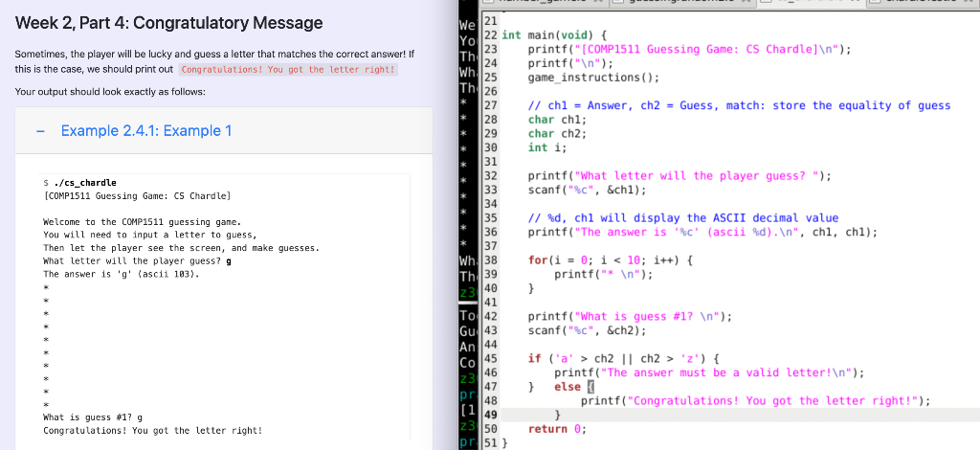This screenshot has height=450, width=980.
Task: Click the 'int i;' declaration
Action: tap(547, 148)
